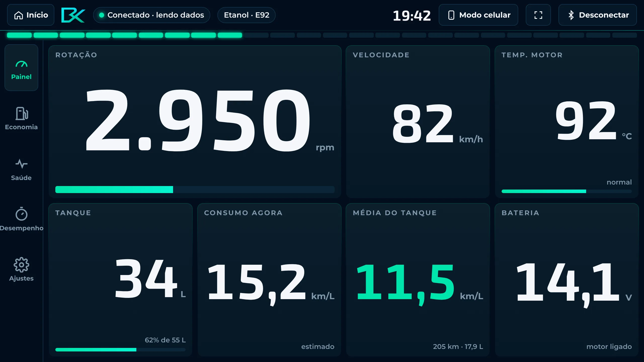Click the 82 km/h speed value

point(437,124)
